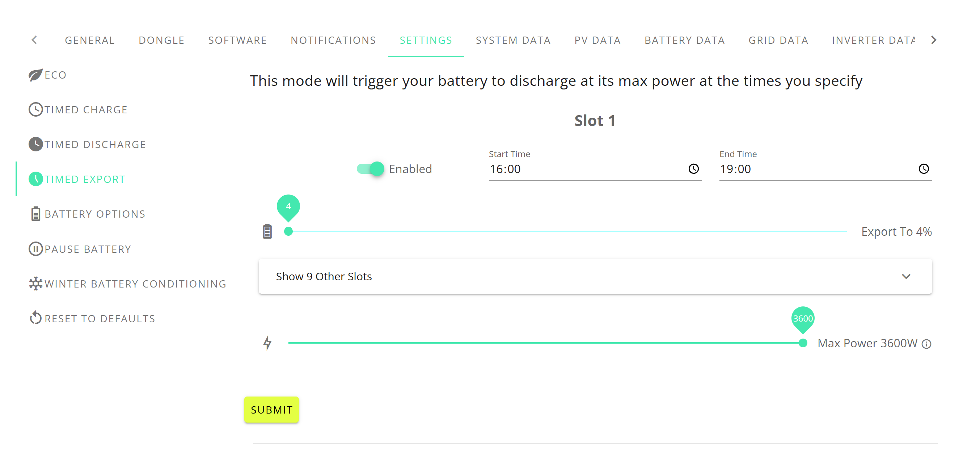The height and width of the screenshot is (457, 980).
Task: Open the End Time clock picker
Action: (924, 169)
